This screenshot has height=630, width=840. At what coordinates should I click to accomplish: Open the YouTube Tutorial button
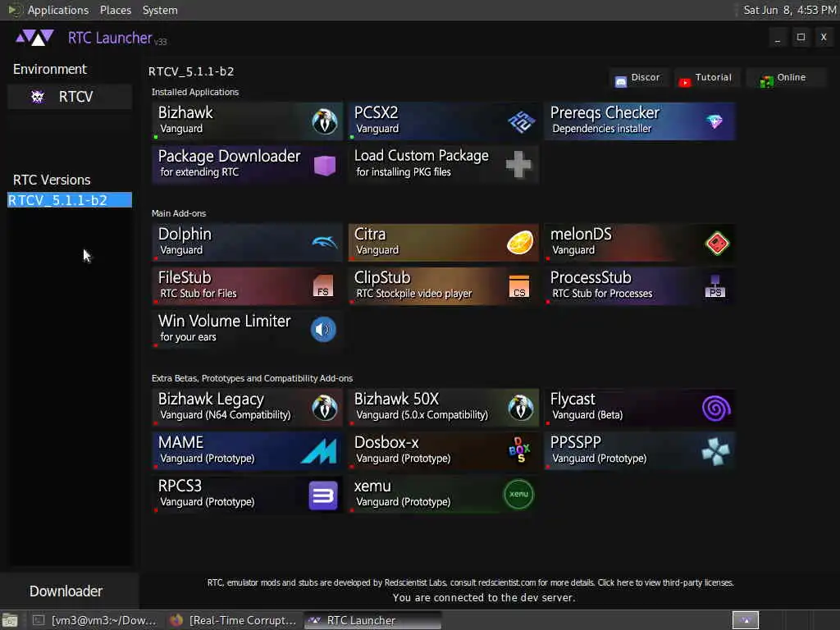tap(706, 78)
